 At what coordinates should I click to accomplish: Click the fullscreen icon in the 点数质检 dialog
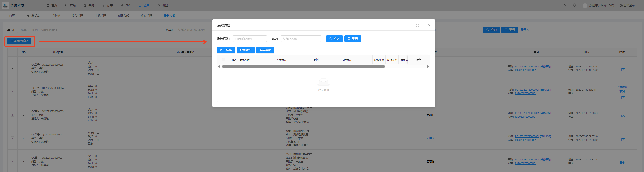(x=418, y=25)
